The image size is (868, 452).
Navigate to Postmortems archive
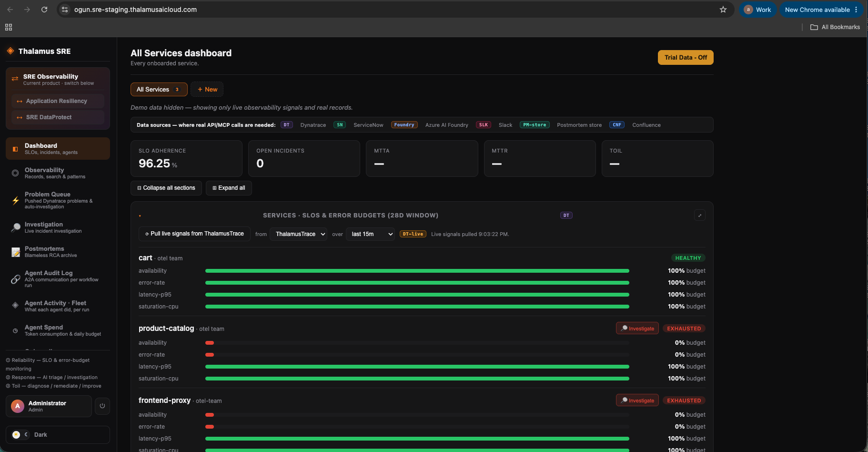pos(58,252)
